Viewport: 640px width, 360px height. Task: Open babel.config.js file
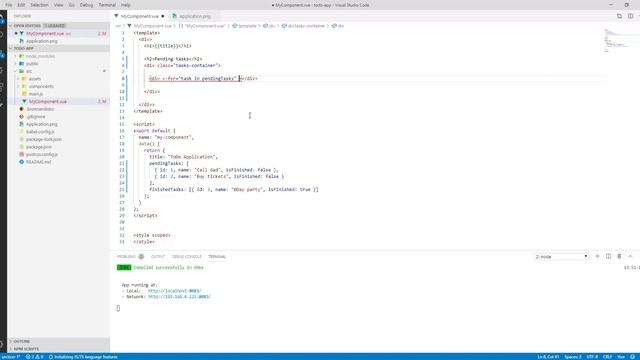[40, 131]
